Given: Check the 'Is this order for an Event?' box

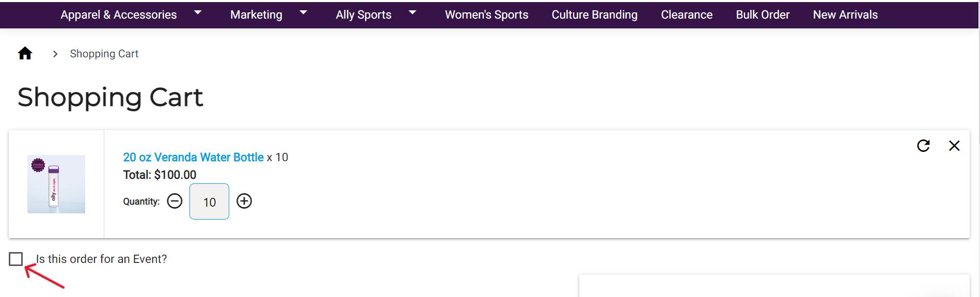Looking at the screenshot, I should click(16, 259).
